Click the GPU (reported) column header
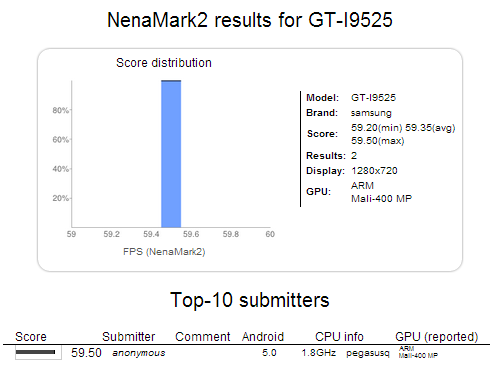 [x=437, y=337]
